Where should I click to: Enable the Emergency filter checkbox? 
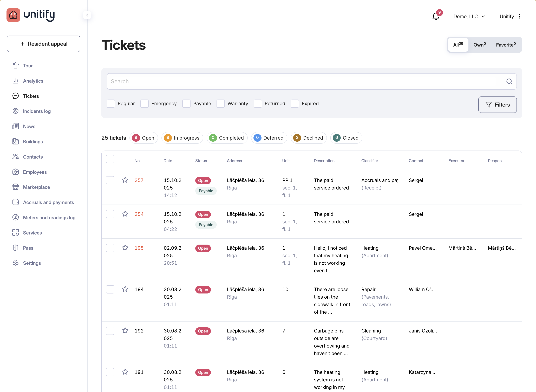(x=144, y=103)
